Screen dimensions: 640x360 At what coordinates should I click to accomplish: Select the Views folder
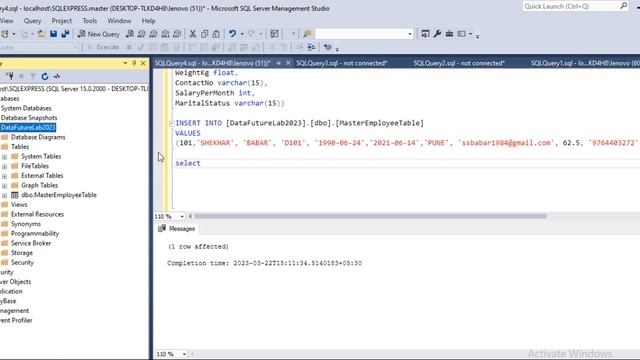[19, 204]
